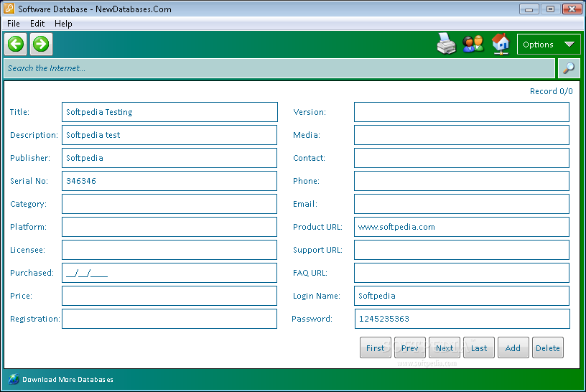
Task: Click the Support URL field
Action: 462,250
